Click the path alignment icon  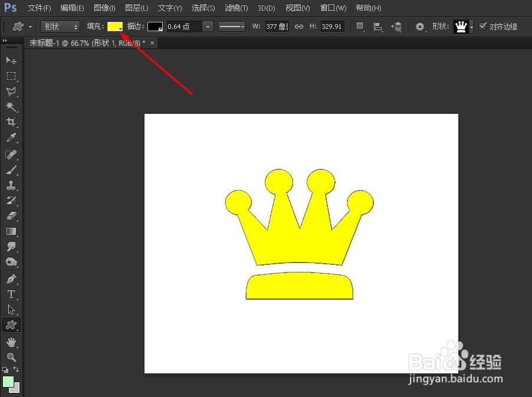(377, 27)
